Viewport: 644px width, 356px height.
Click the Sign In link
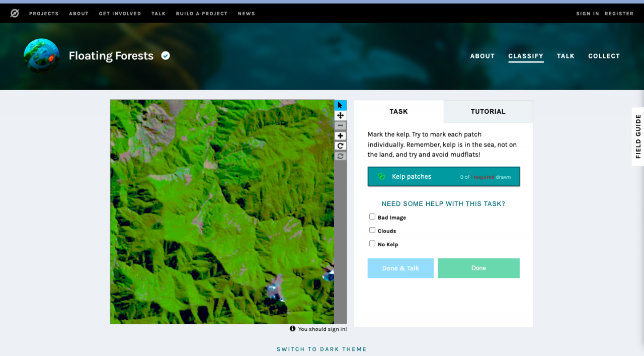pos(588,14)
